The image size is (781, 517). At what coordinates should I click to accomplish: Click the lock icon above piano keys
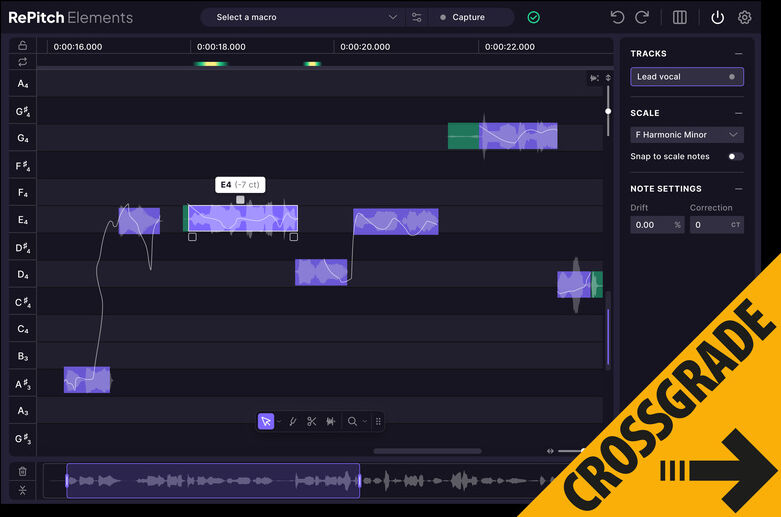click(x=22, y=45)
